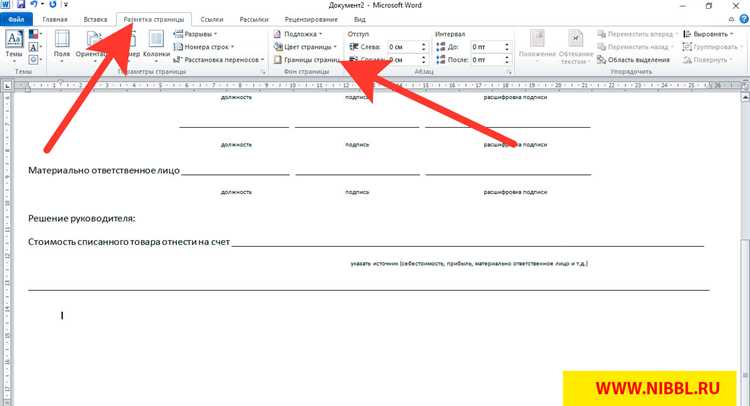750x406 pixels.
Task: Open Расстановка переносов (Hyphenation) dropdown
Action: pos(219,60)
